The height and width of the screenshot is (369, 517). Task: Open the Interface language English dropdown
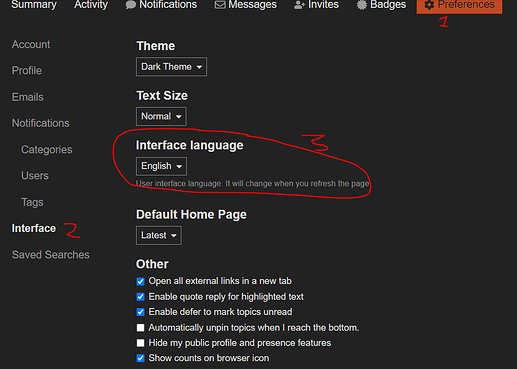coord(161,166)
